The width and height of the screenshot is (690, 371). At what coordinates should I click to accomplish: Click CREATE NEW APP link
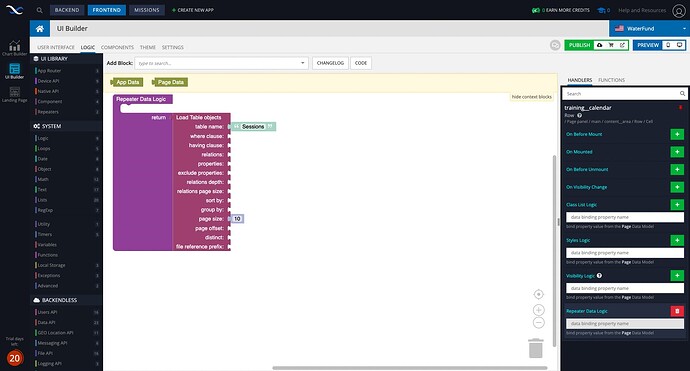pyautogui.click(x=193, y=10)
